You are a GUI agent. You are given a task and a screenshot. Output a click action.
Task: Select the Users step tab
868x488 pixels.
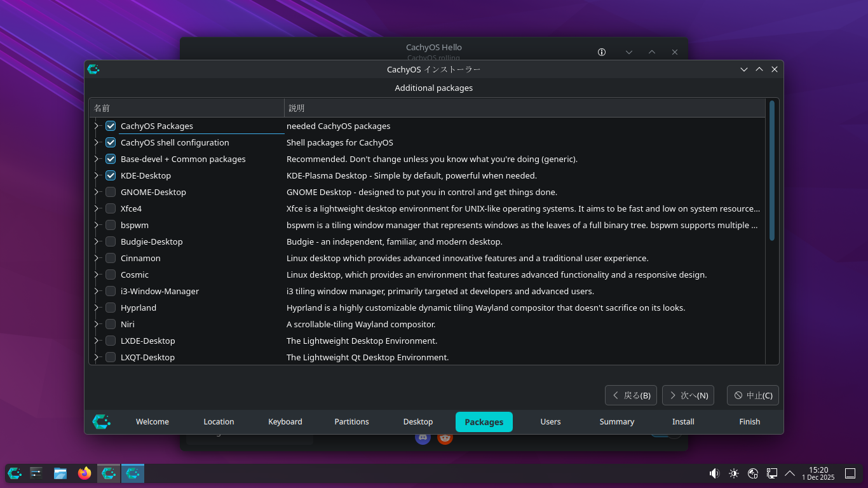click(550, 422)
